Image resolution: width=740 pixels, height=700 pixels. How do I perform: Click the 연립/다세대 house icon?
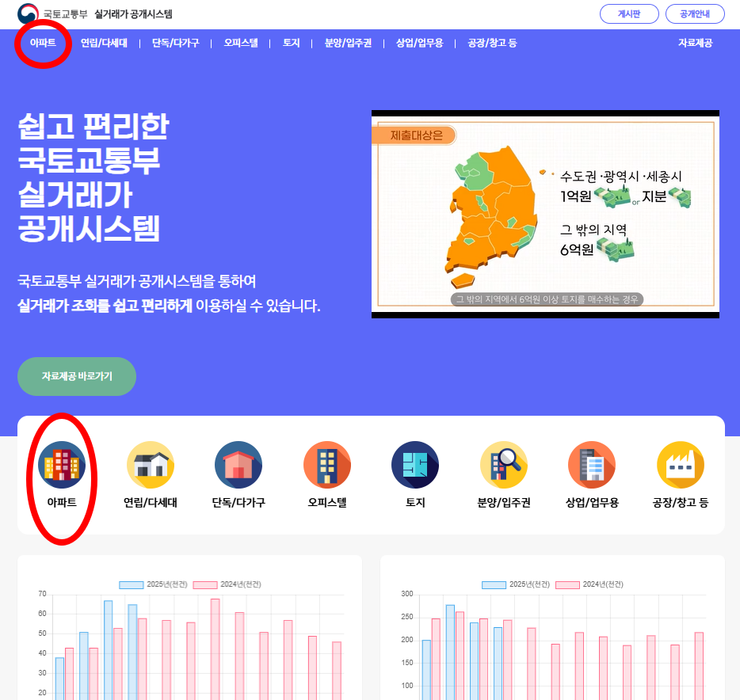[x=151, y=465]
